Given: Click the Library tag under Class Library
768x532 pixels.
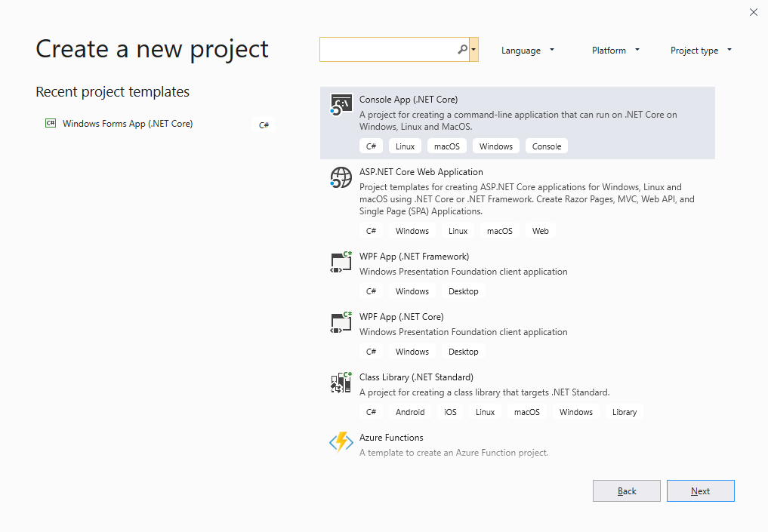Looking at the screenshot, I should (625, 412).
